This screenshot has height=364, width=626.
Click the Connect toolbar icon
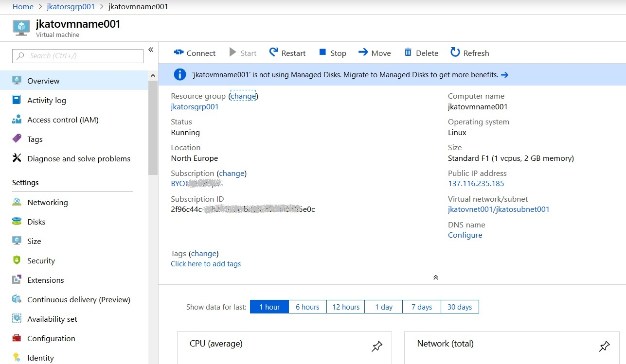coord(179,52)
